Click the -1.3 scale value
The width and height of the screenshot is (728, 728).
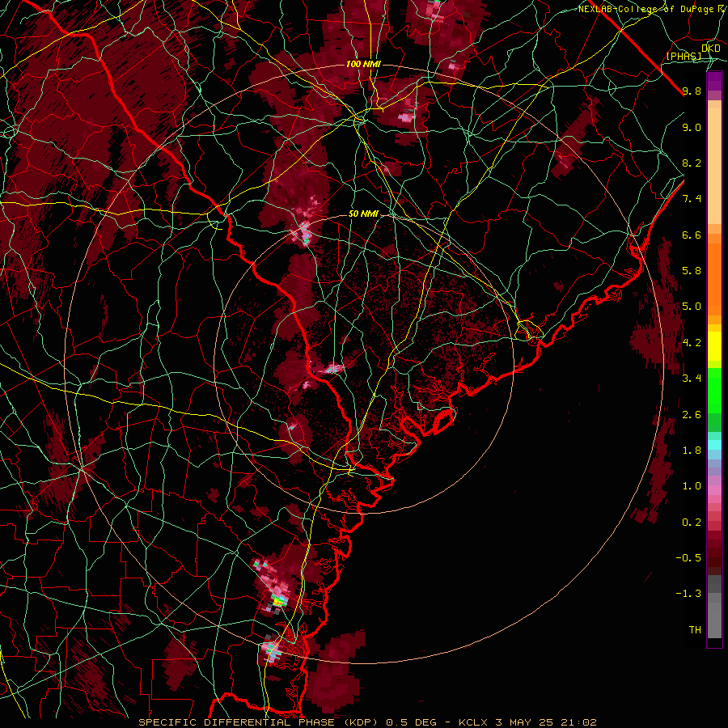point(688,594)
